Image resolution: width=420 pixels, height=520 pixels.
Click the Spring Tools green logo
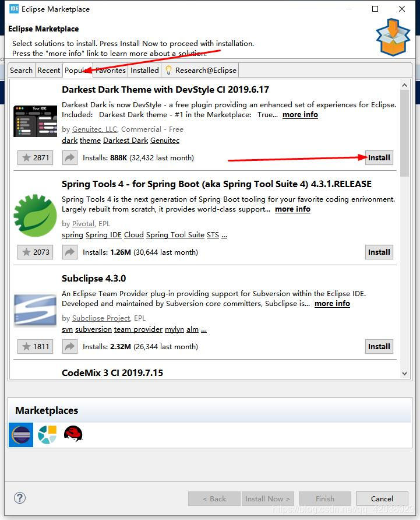pyautogui.click(x=35, y=216)
